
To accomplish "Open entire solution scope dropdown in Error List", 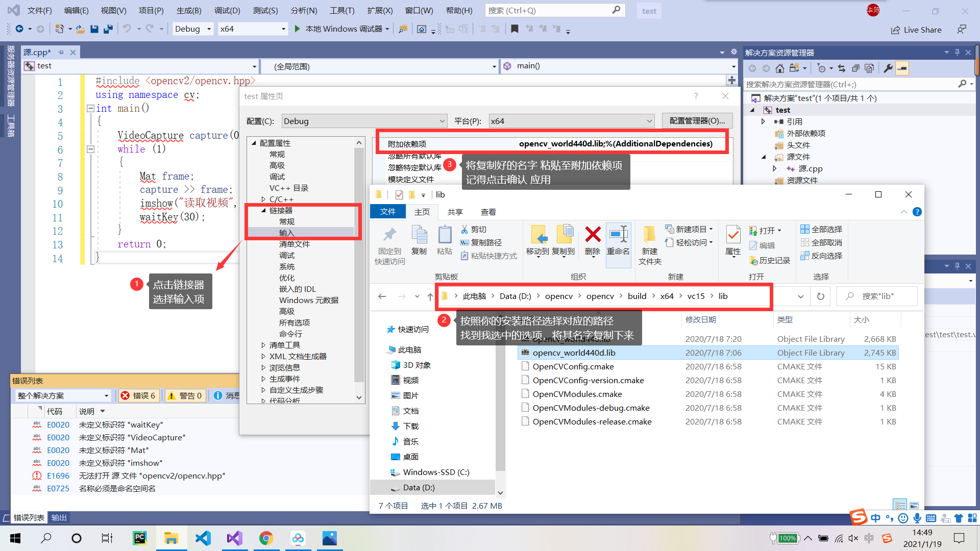I will pos(63,395).
